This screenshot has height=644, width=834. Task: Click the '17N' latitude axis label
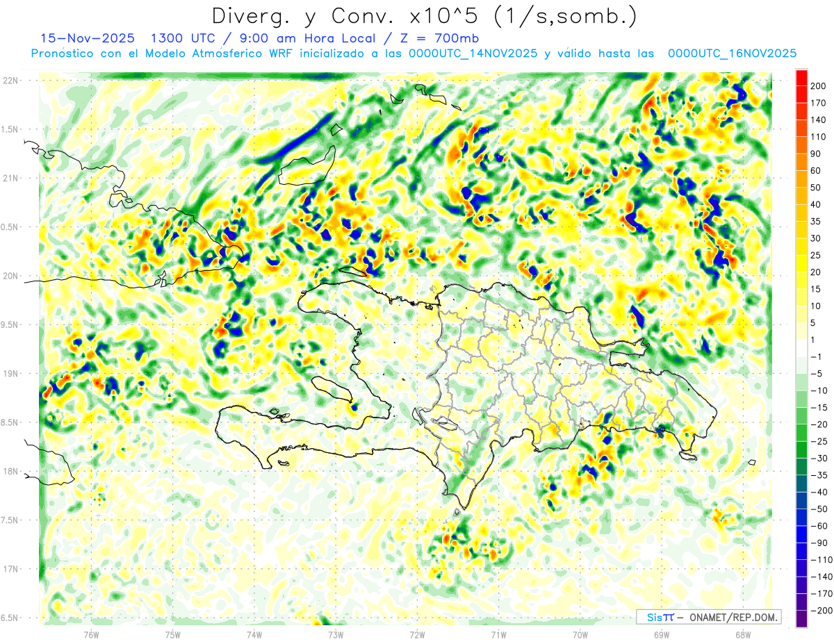pos(10,569)
